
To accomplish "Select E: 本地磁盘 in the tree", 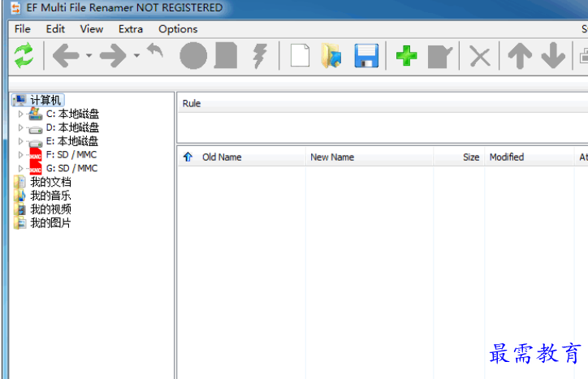I will 72,141.
